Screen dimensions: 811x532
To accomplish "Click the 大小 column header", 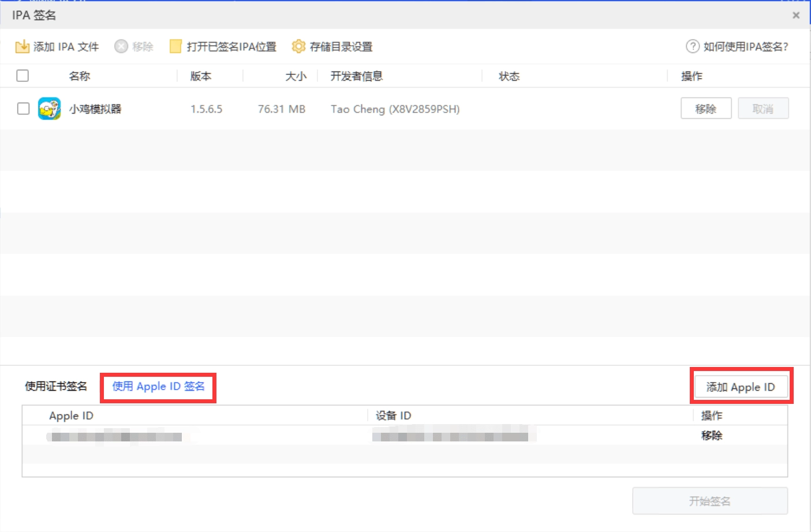I will pyautogui.click(x=296, y=76).
